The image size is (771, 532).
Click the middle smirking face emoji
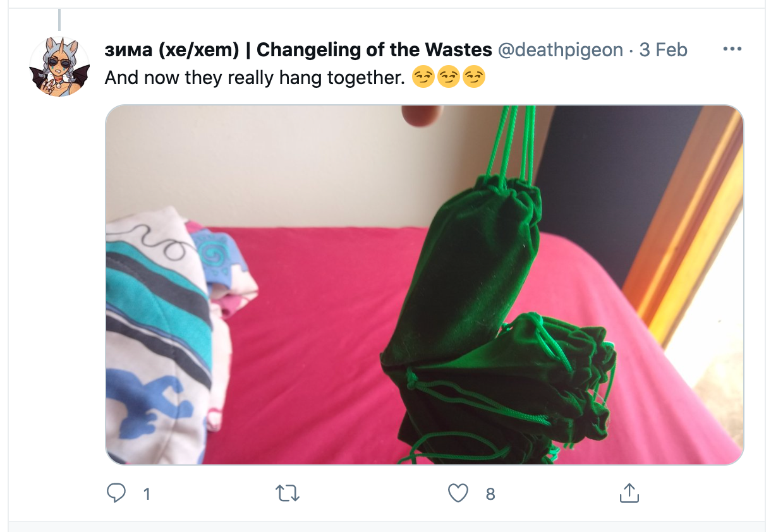pyautogui.click(x=448, y=77)
